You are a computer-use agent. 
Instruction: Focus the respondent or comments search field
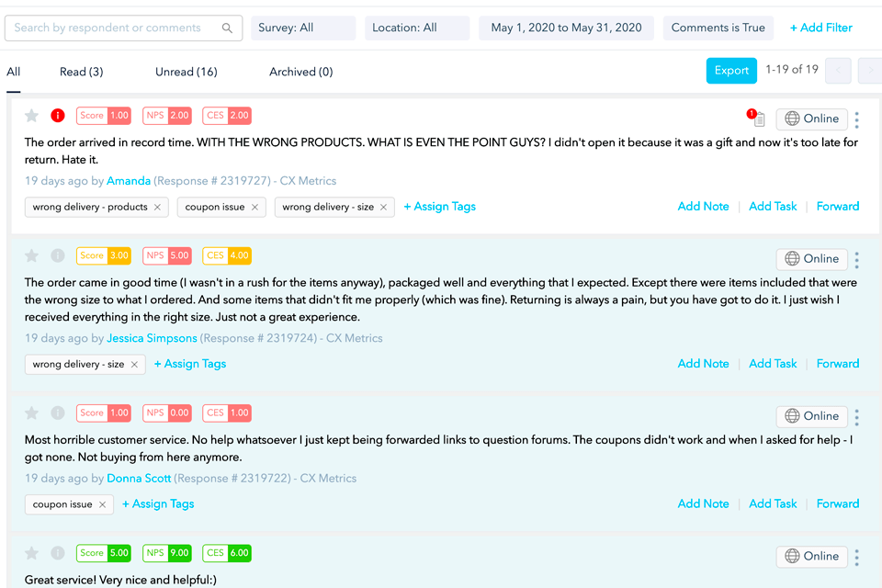tap(124, 28)
